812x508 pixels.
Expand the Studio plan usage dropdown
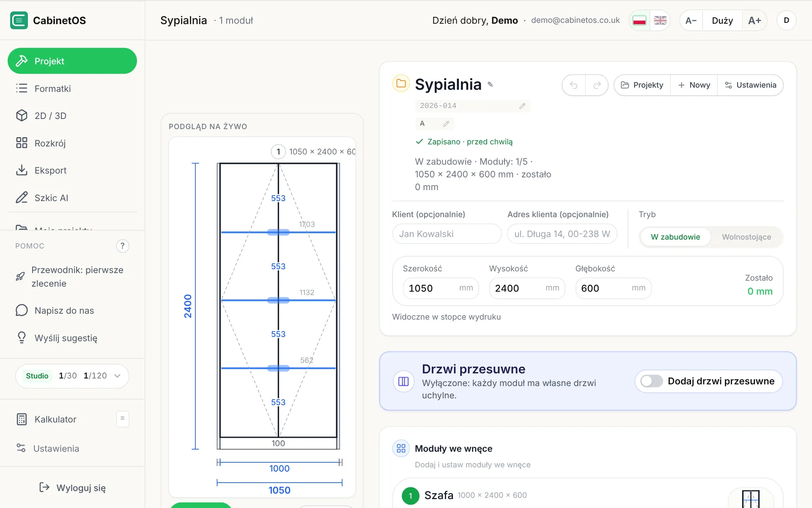pyautogui.click(x=72, y=376)
